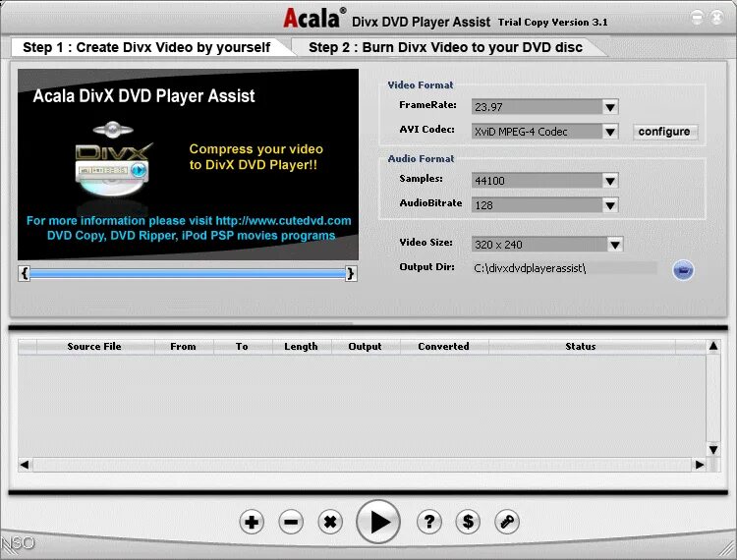This screenshot has height=560, width=737.
Task: Click the add file plus icon
Action: coord(252,522)
